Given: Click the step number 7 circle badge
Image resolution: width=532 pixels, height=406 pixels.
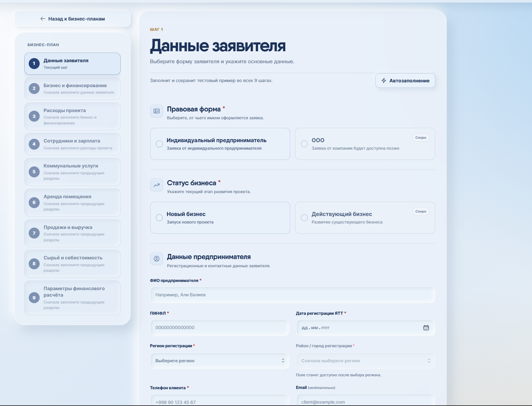Looking at the screenshot, I should click(x=34, y=233).
